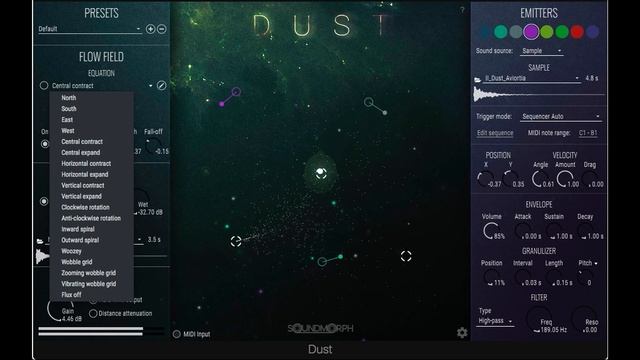This screenshot has width=640, height=360.
Task: Click the left dashed circle target
Action: [236, 241]
